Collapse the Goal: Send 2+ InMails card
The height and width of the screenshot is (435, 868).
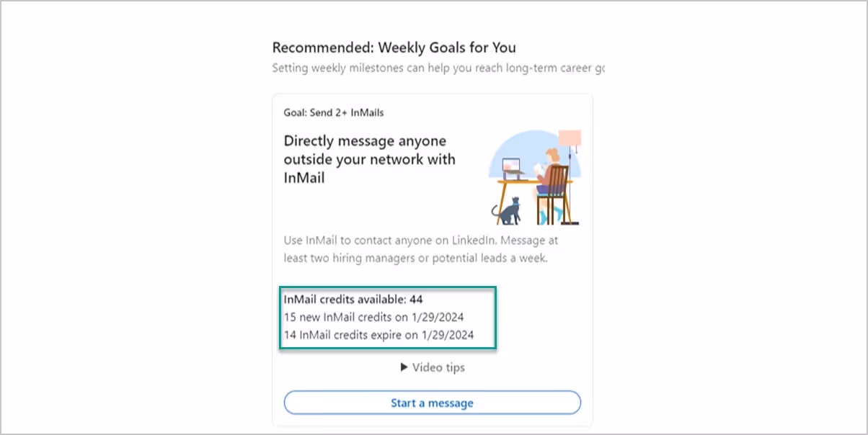tap(335, 112)
